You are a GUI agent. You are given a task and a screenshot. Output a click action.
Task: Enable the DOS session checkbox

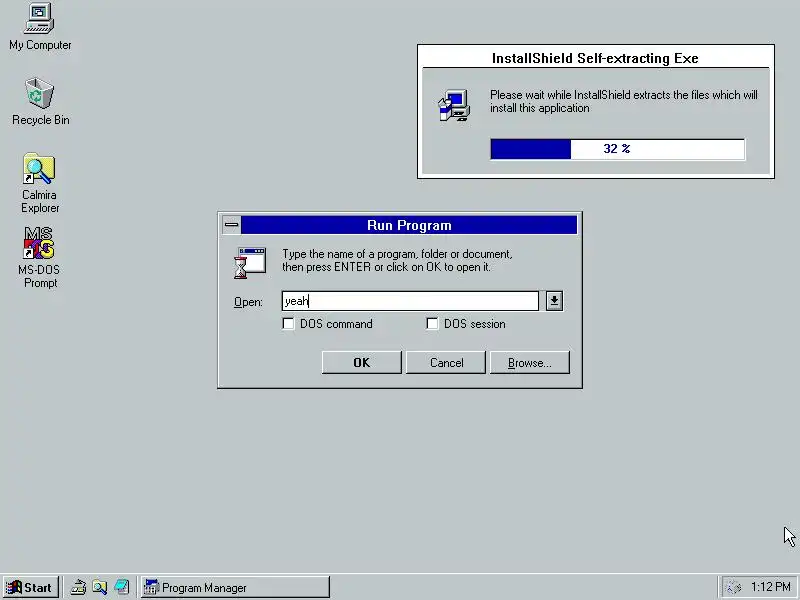tap(432, 324)
